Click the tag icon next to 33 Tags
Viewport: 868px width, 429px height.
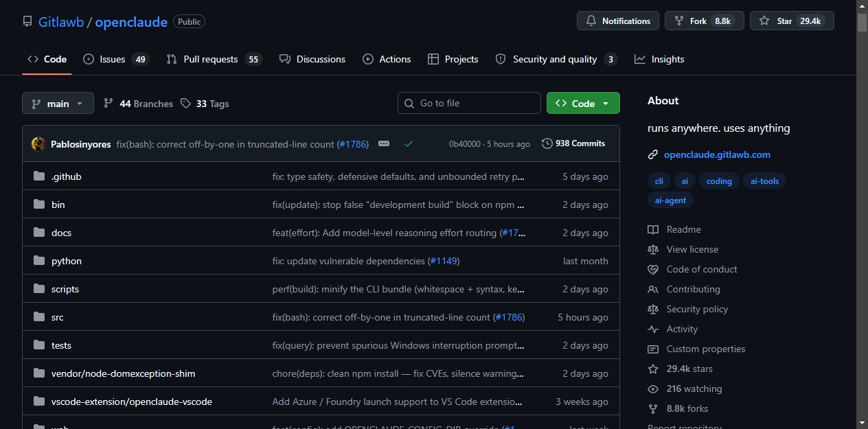tap(185, 103)
